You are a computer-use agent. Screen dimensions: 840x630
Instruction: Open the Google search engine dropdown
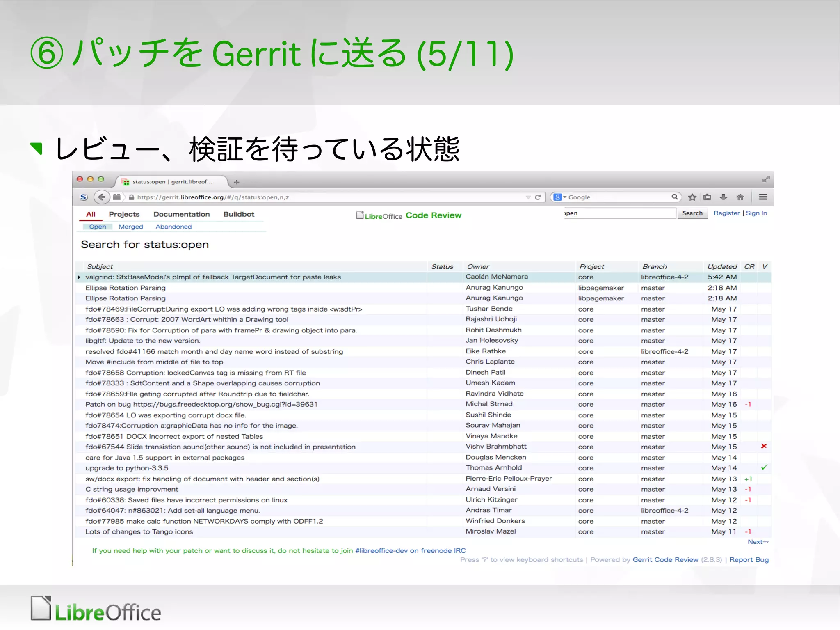coord(560,197)
